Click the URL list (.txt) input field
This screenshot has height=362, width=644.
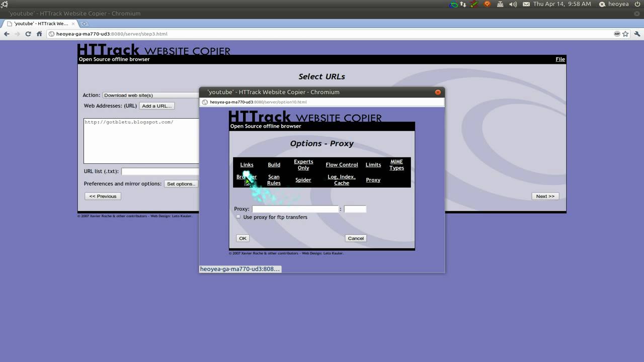point(160,171)
